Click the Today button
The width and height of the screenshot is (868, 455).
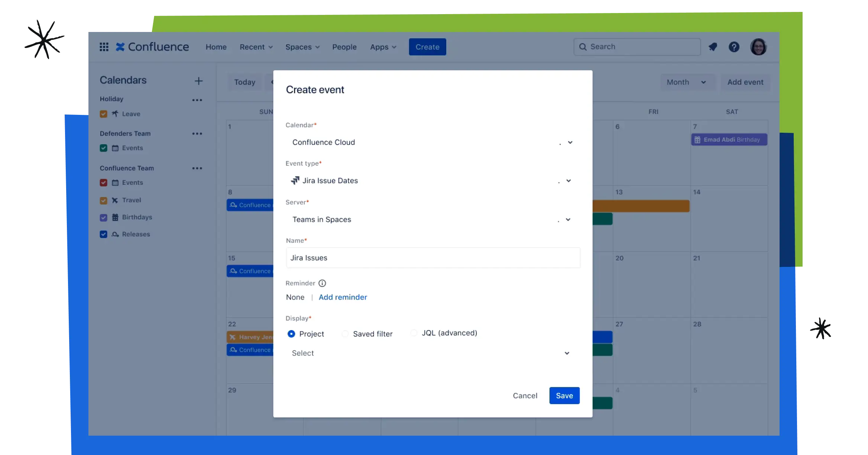[244, 82]
